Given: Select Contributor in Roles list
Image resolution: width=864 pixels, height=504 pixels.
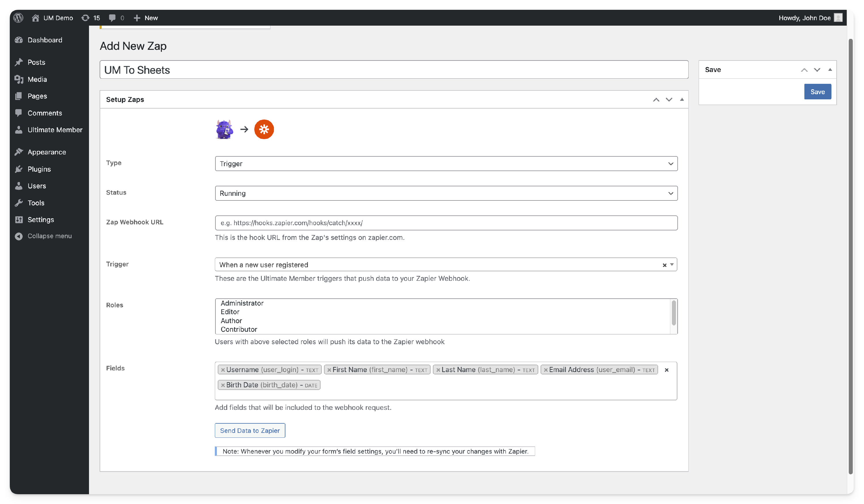Looking at the screenshot, I should [x=239, y=329].
